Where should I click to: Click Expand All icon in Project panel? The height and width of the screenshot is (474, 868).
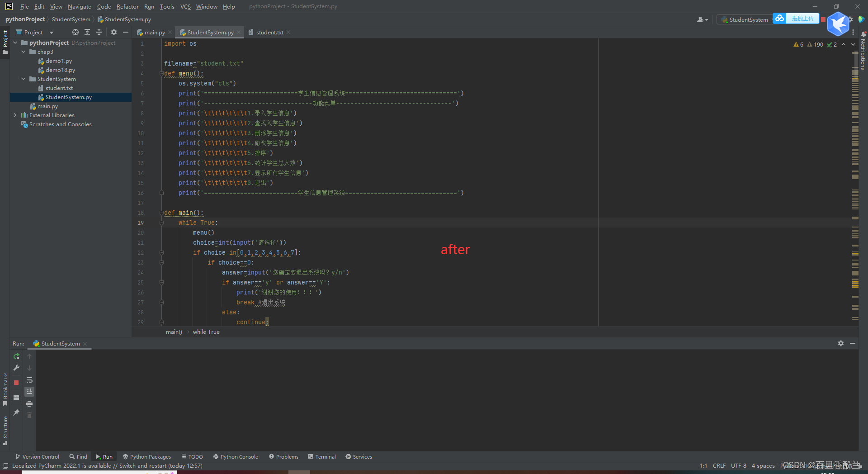[87, 32]
